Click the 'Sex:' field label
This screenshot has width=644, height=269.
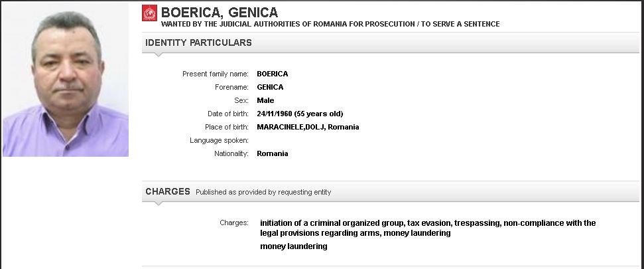[x=241, y=100]
